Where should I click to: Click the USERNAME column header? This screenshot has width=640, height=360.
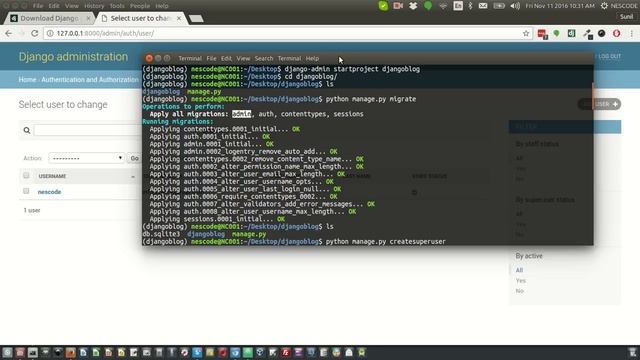[x=52, y=176]
